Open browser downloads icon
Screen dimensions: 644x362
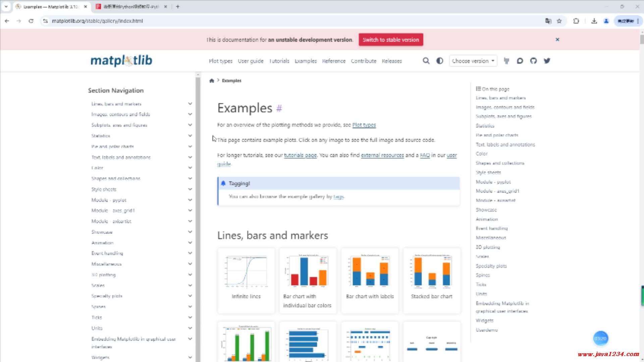coord(594,21)
